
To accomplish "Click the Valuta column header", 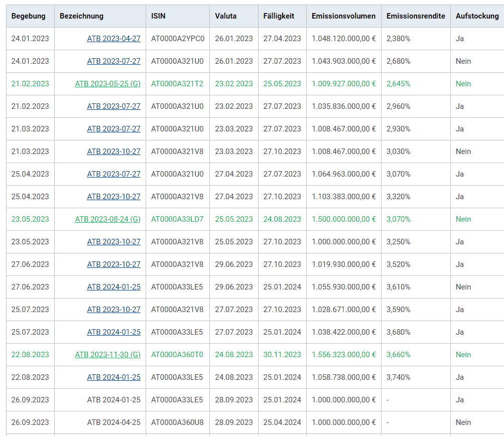I will click(x=226, y=16).
